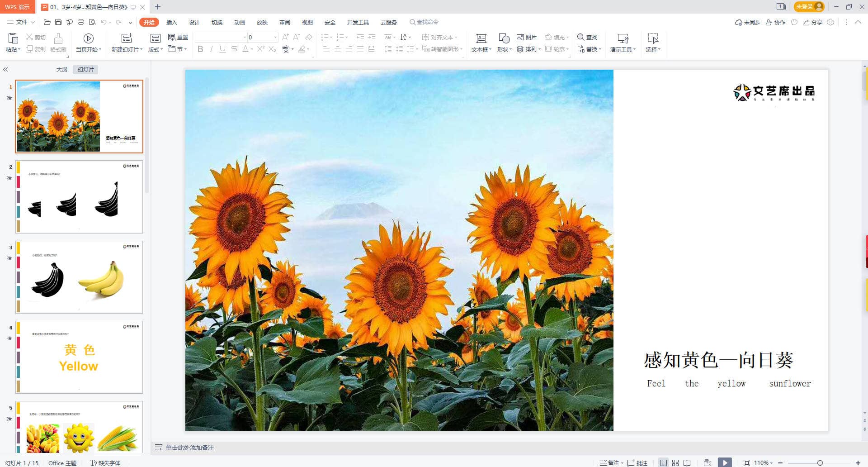Decrease font size icon

[297, 37]
